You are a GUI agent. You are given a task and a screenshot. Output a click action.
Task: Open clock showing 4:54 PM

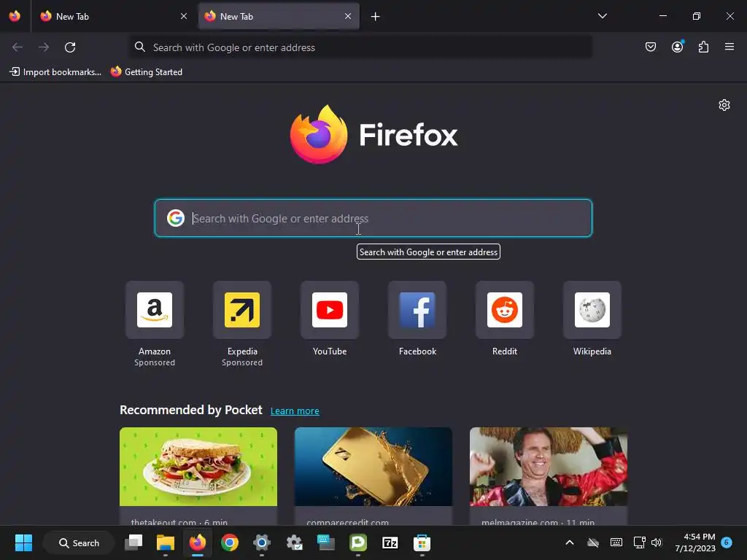click(x=695, y=542)
